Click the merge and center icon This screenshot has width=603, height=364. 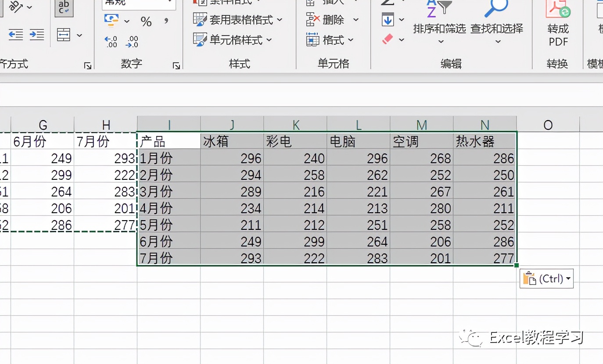64,35
